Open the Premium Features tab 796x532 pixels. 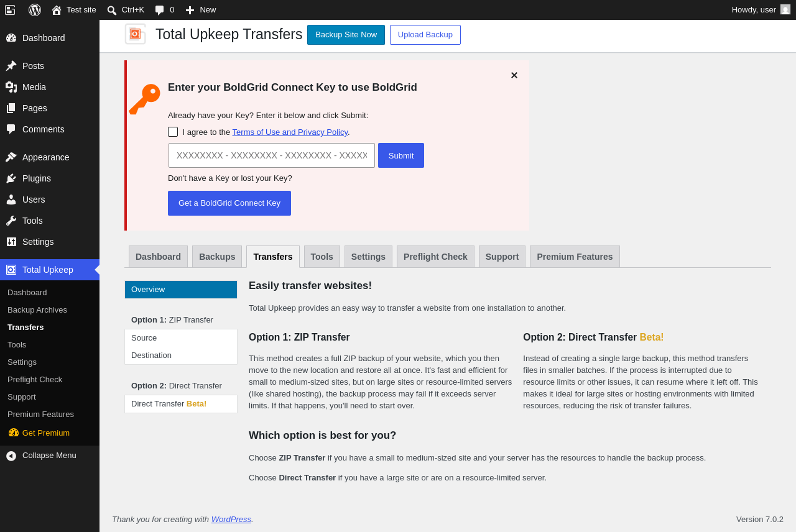click(575, 257)
